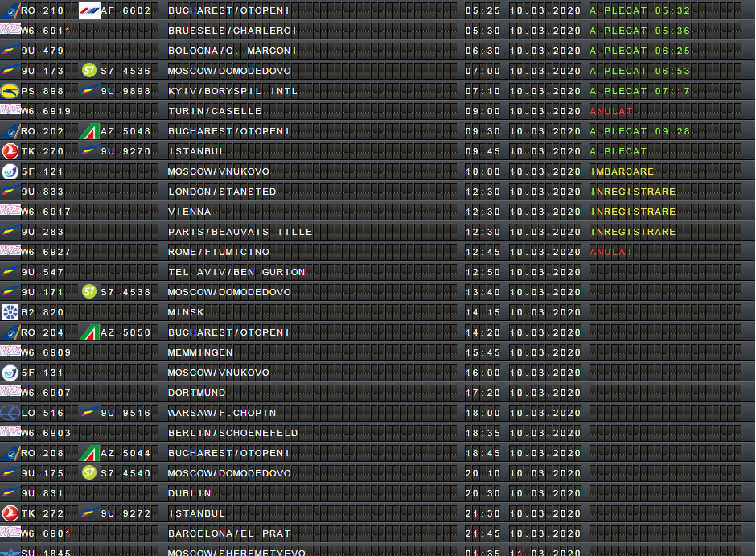Click the Wizz Air logo beside W6 6927
The height and width of the screenshot is (556, 756).
[10, 251]
